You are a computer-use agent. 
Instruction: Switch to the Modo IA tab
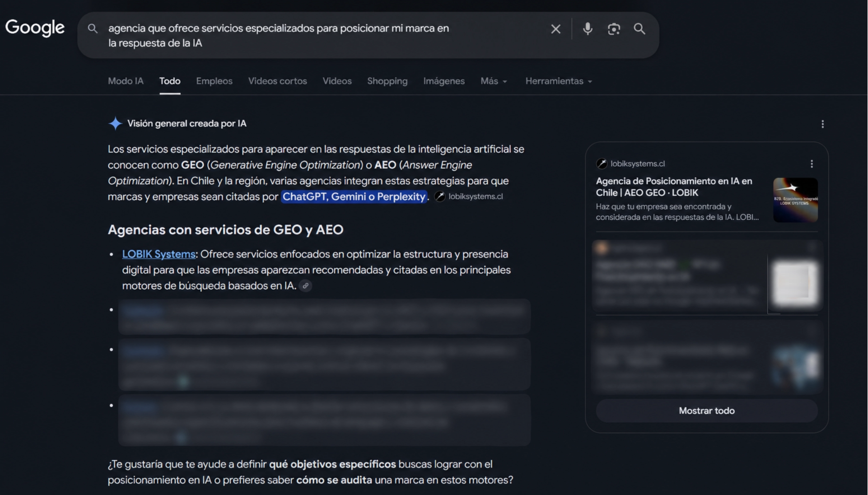[125, 81]
